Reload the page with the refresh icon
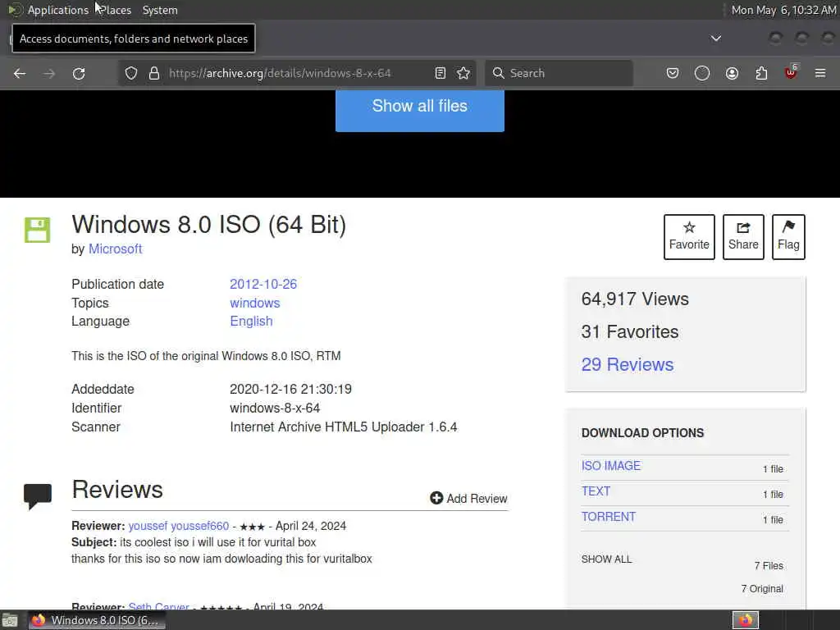This screenshot has height=630, width=840. pos(79,73)
